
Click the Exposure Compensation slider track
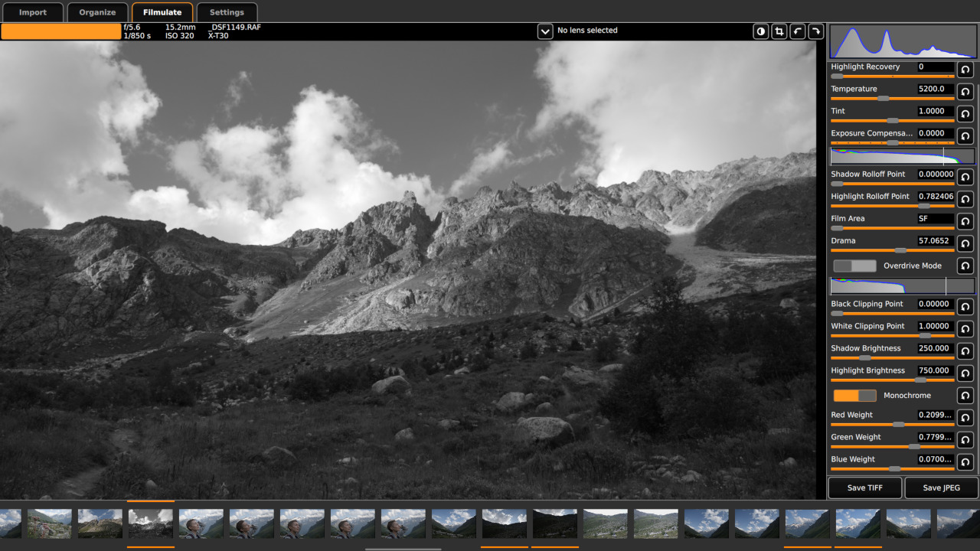coord(893,143)
